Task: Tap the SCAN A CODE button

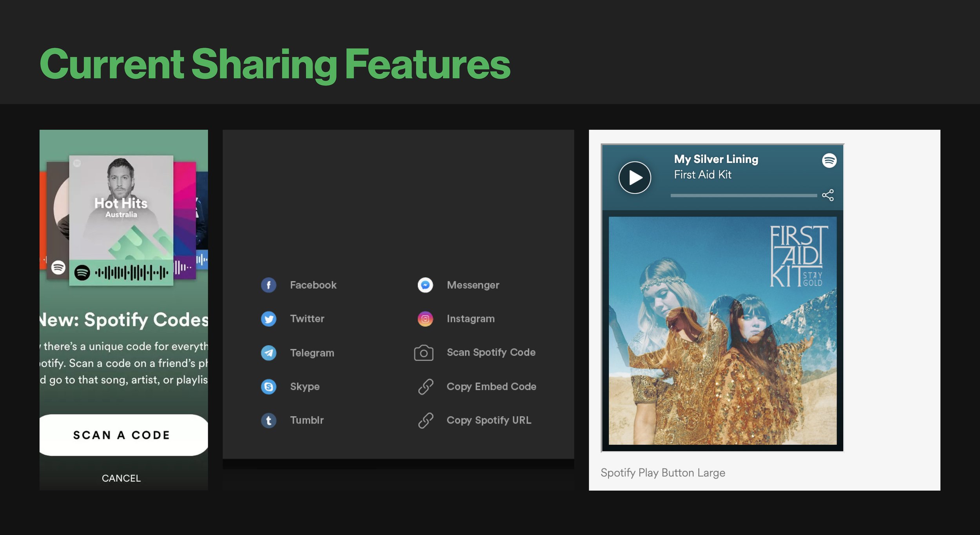Action: pos(123,435)
